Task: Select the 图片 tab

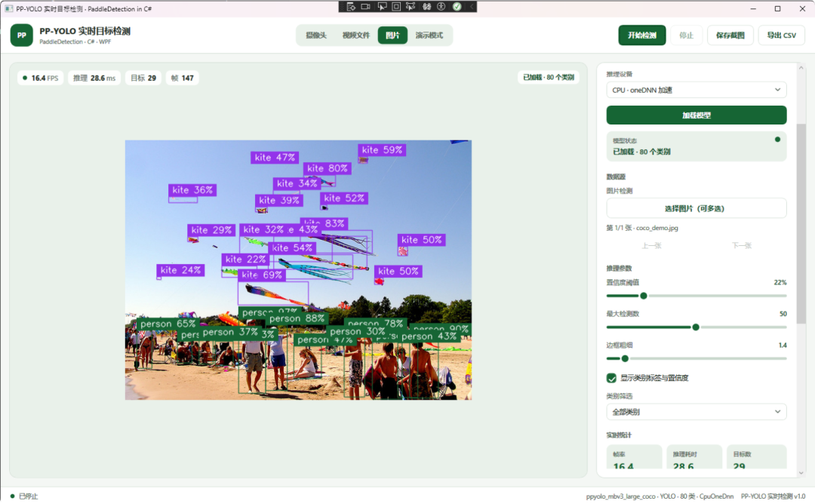Action: (393, 35)
